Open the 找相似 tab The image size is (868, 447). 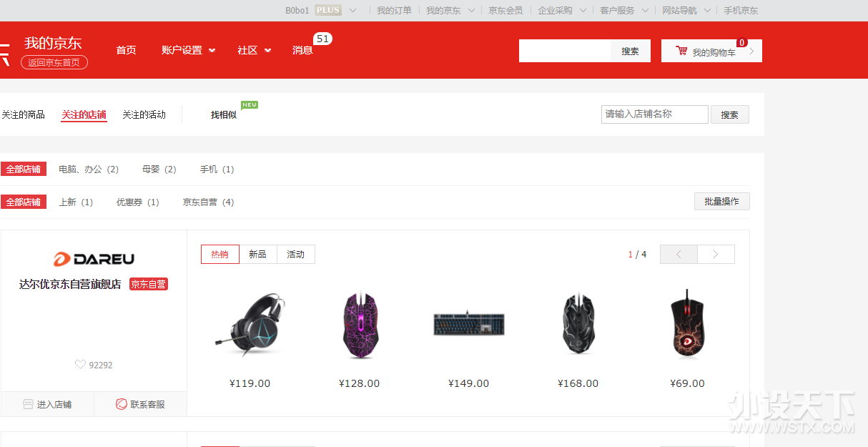223,114
